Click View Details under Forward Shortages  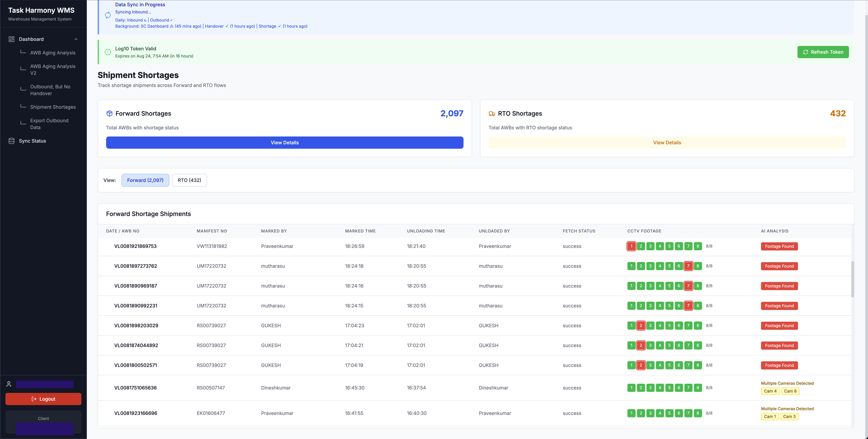(284, 142)
